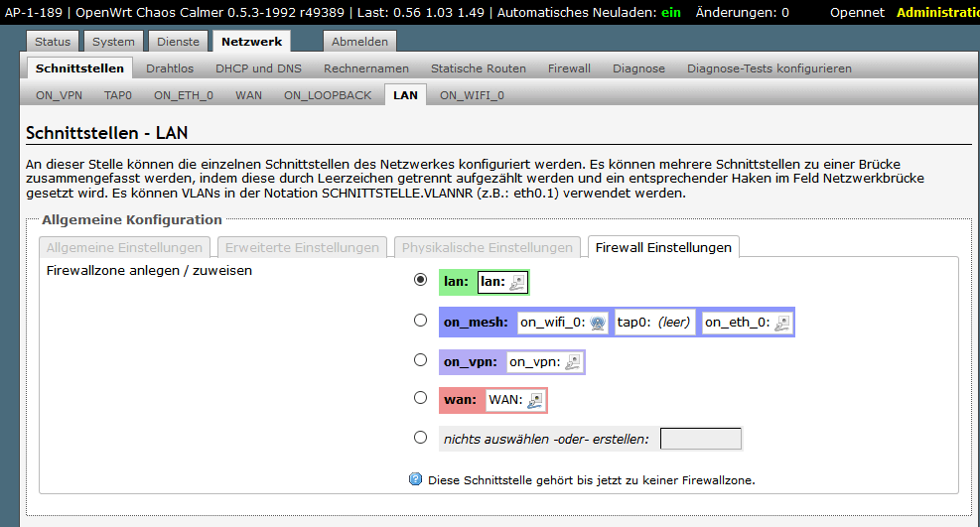Screen dimensions: 980x527
Task: Click the green lan zone label
Action: (456, 282)
